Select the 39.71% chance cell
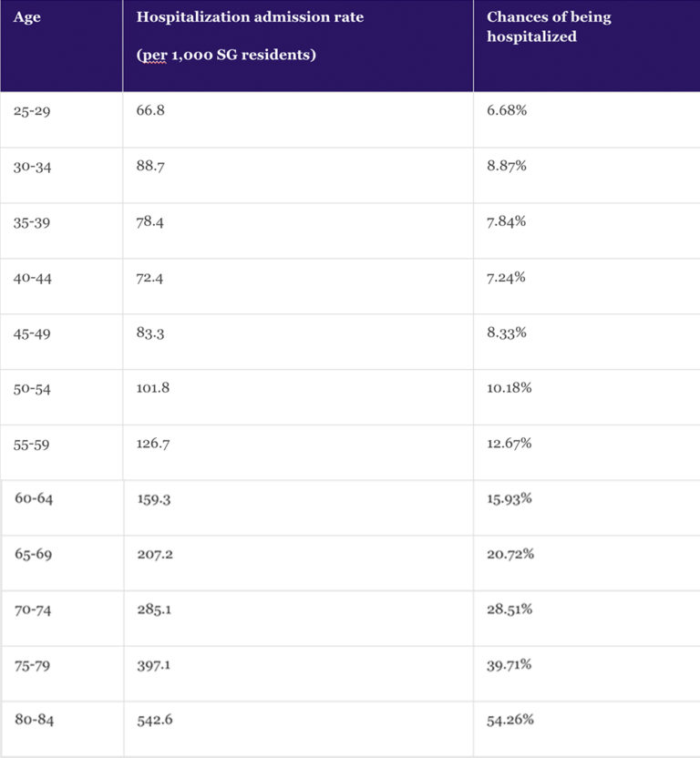The height and width of the screenshot is (758, 700). (x=510, y=666)
